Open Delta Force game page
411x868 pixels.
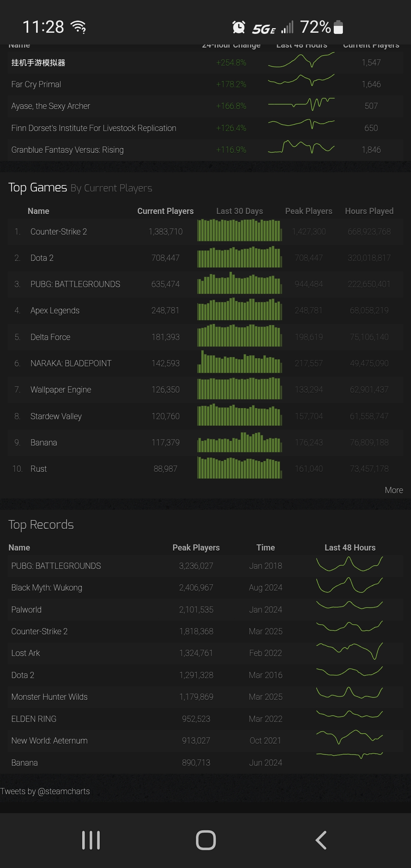[x=50, y=337]
